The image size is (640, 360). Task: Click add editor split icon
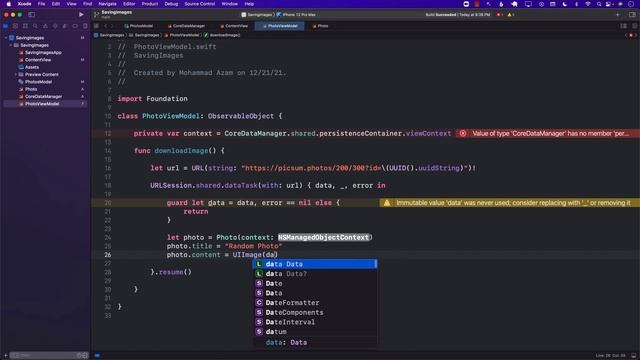click(x=635, y=26)
